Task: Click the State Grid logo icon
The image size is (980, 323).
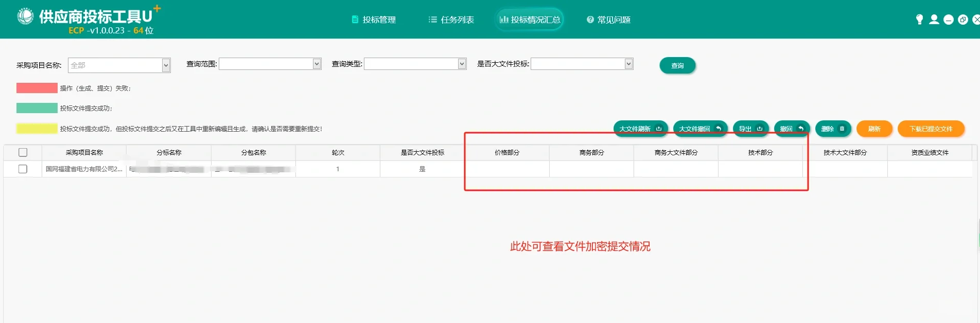Action: click(x=25, y=16)
